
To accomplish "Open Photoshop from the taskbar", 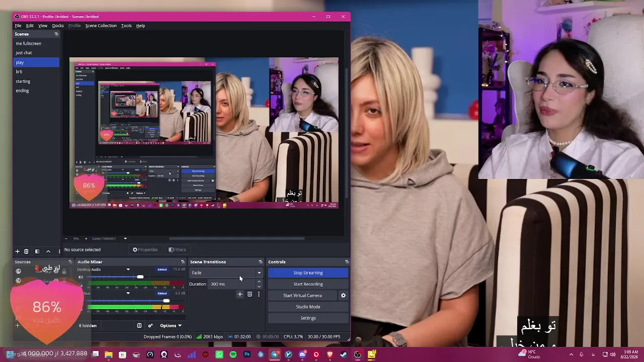I will point(247,355).
